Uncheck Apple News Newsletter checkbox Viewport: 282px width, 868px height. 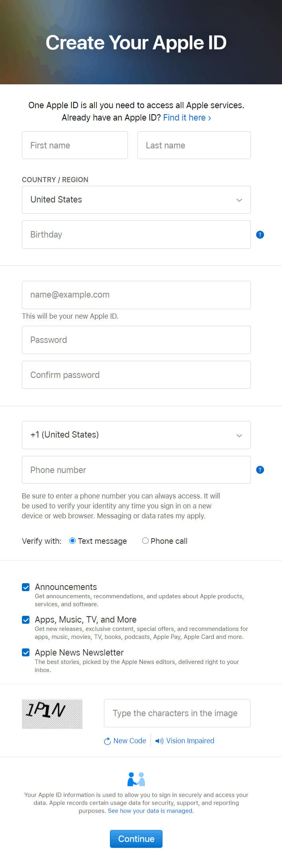(x=26, y=652)
